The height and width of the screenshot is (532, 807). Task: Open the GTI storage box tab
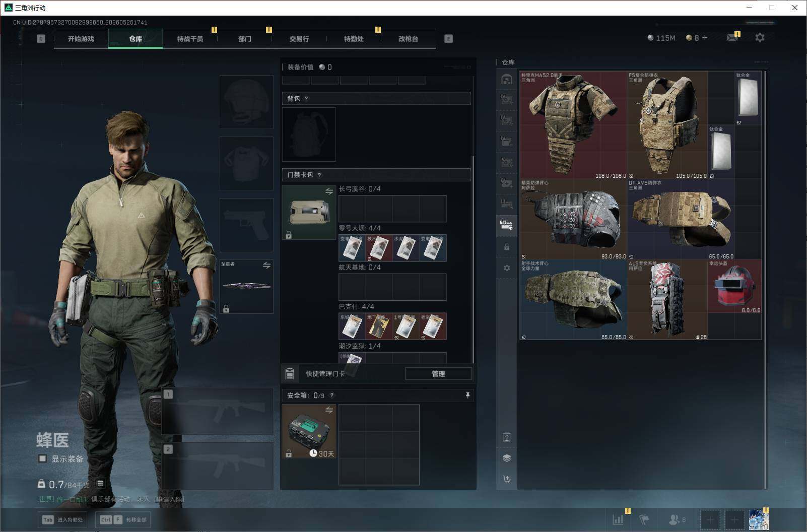(x=506, y=225)
